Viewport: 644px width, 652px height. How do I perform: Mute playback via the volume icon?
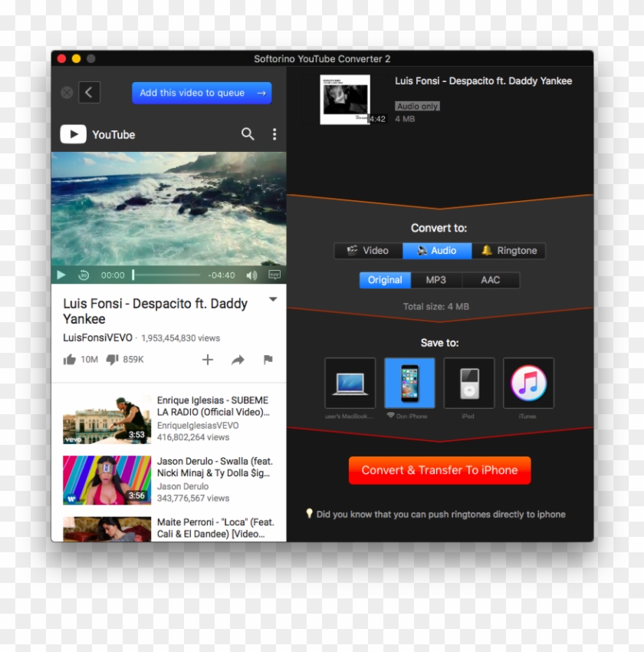[x=251, y=275]
